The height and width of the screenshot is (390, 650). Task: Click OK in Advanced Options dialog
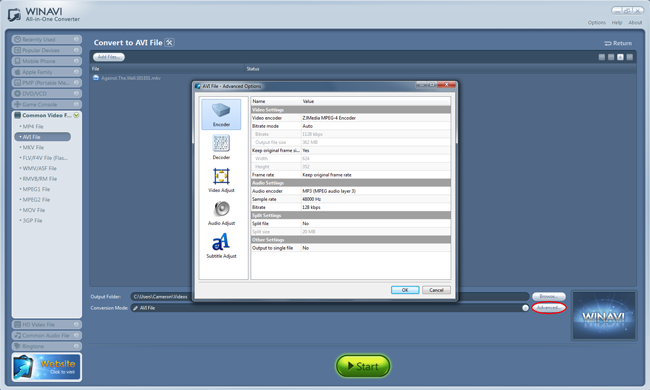(x=405, y=290)
